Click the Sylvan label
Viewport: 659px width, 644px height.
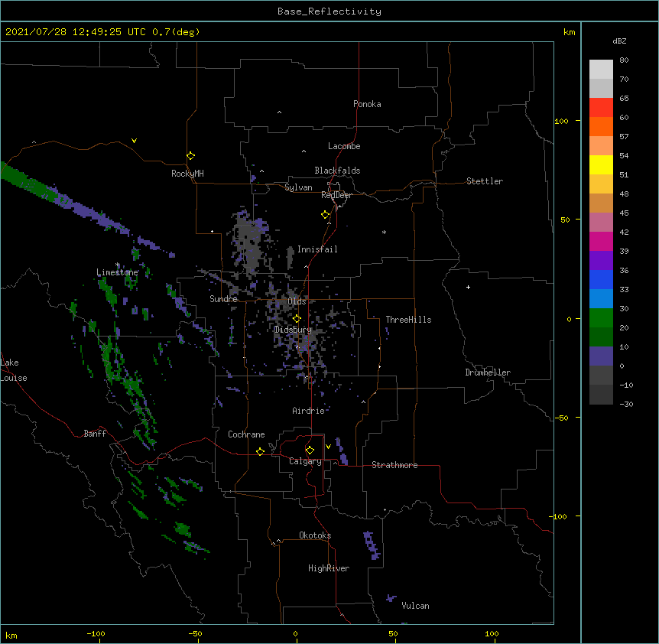click(x=298, y=187)
